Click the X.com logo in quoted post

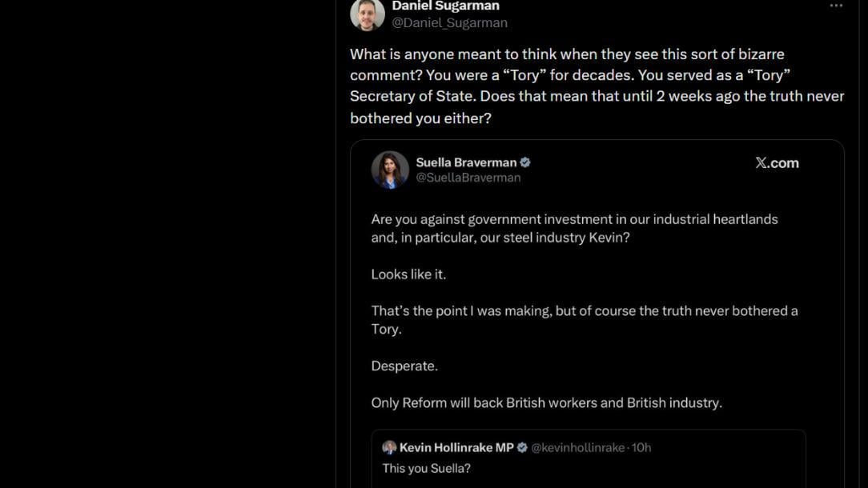[x=777, y=163]
